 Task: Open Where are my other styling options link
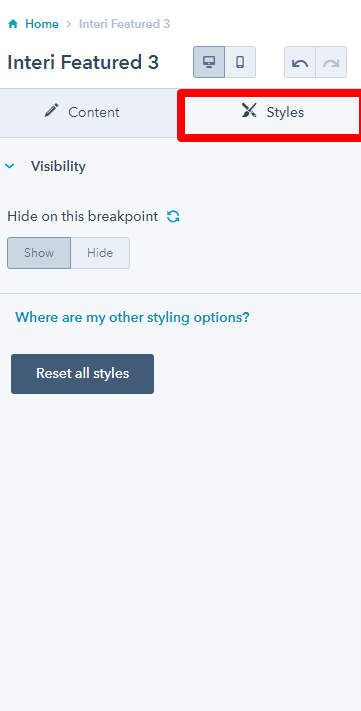[x=132, y=317]
